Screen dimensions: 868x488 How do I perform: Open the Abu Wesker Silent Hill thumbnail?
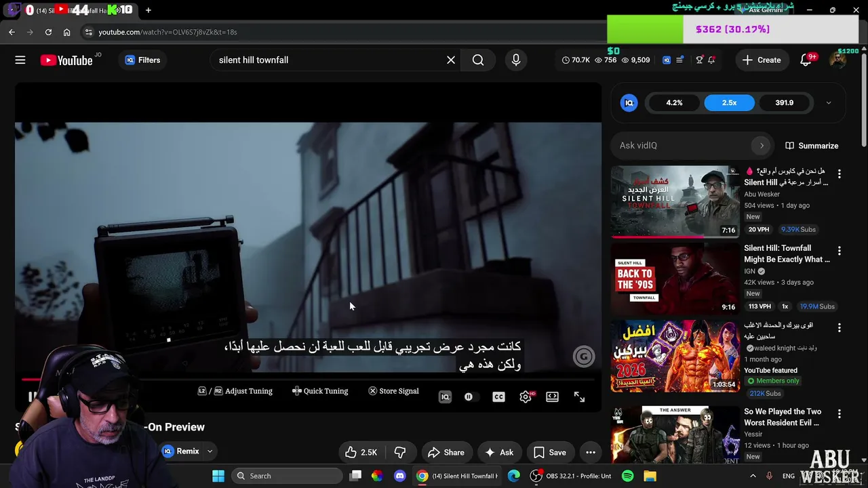[675, 202]
